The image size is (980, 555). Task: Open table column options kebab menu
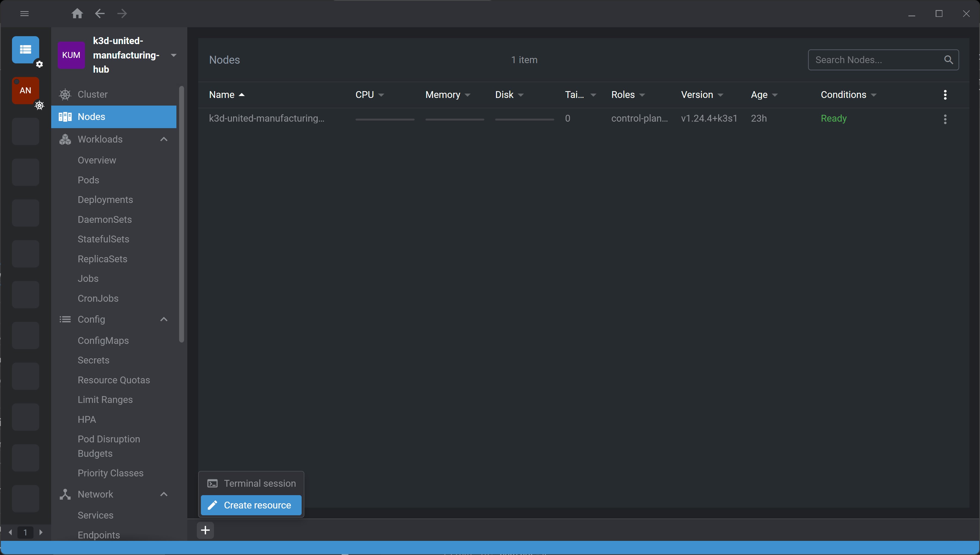[x=945, y=95]
